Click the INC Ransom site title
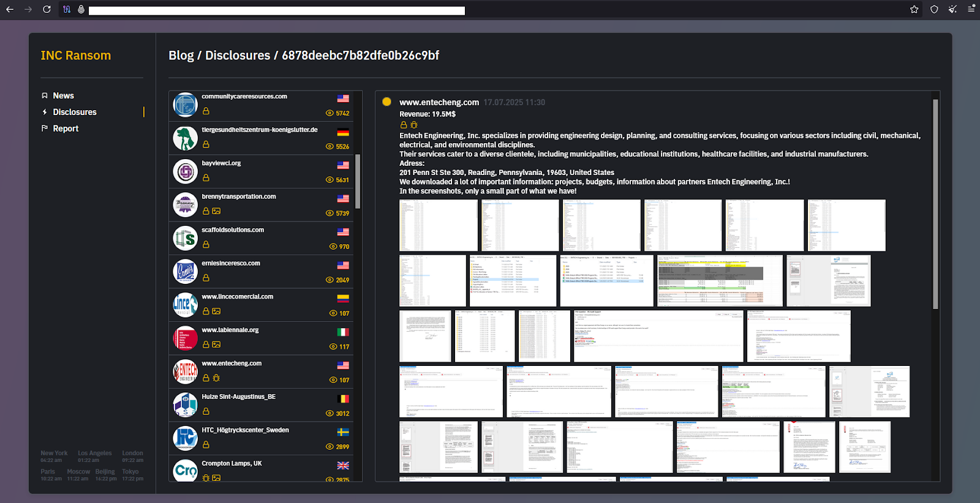The width and height of the screenshot is (980, 503). tap(76, 55)
